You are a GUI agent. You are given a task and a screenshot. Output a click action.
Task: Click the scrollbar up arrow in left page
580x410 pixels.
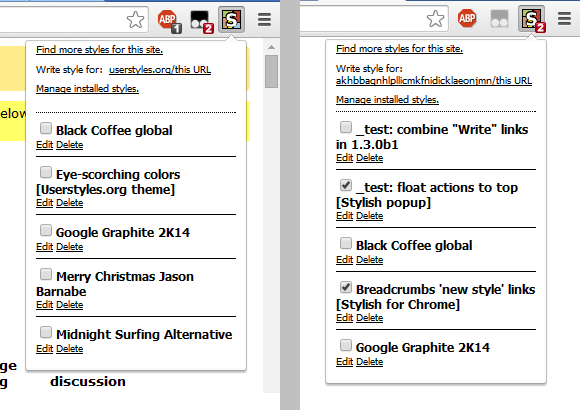coord(272,47)
